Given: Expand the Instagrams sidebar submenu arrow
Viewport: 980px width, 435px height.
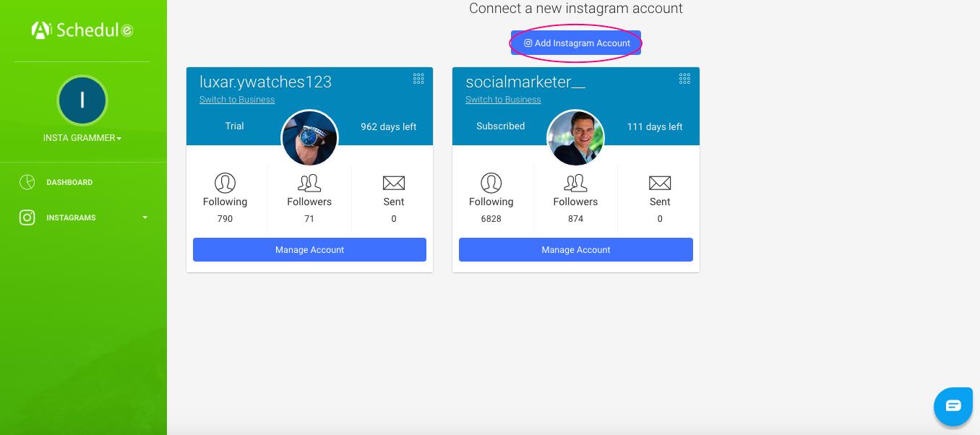Looking at the screenshot, I should coord(145,217).
